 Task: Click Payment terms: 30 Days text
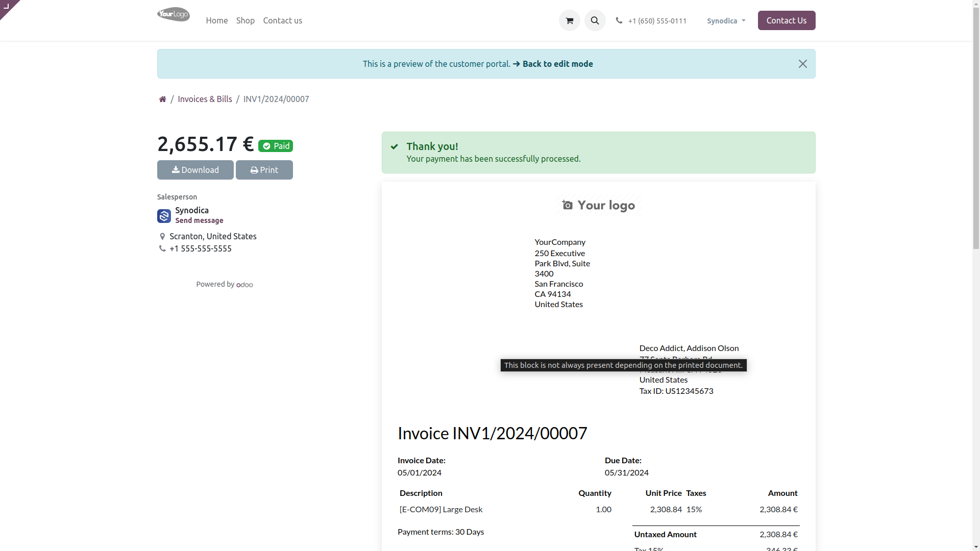(x=440, y=532)
